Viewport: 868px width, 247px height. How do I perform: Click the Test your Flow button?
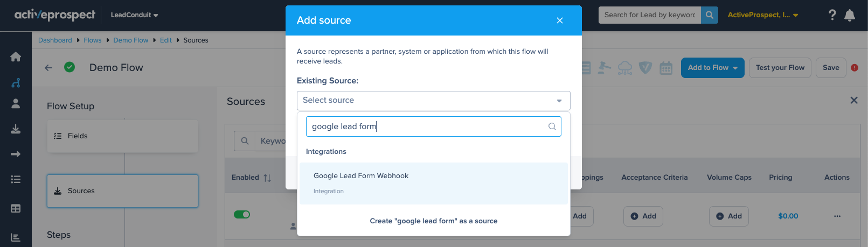tap(780, 68)
